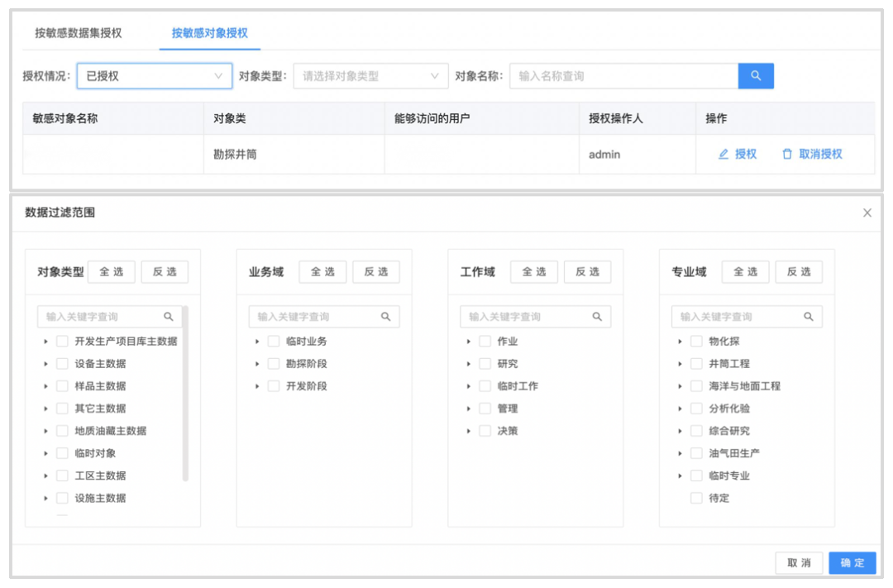Screen dimensions: 893x588
Task: Click search icon in 对象类型 keyword box
Action: tap(169, 317)
